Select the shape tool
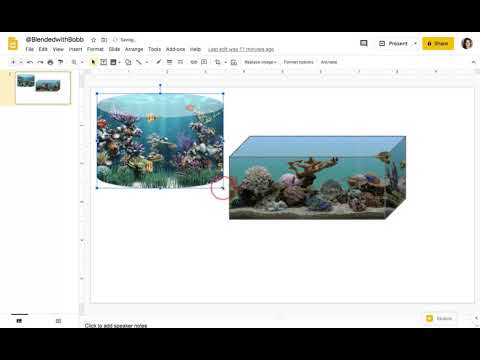480x360 pixels. pos(128,62)
